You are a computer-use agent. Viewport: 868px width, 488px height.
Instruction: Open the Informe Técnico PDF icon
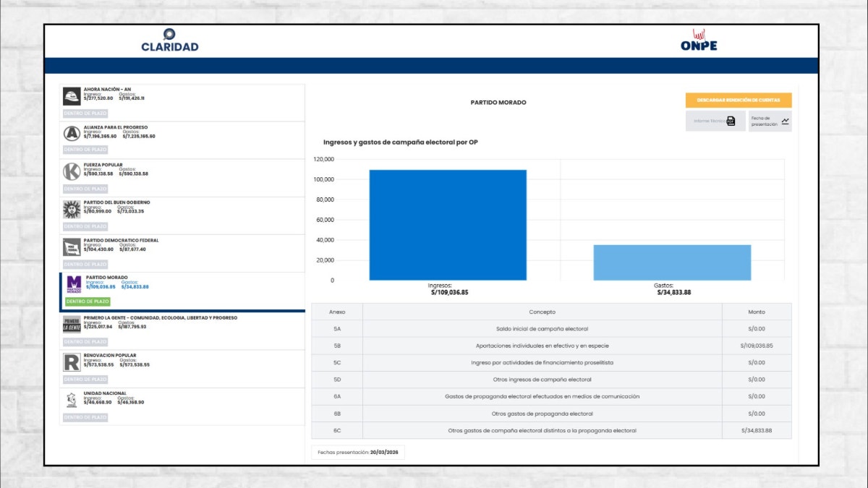coord(731,121)
